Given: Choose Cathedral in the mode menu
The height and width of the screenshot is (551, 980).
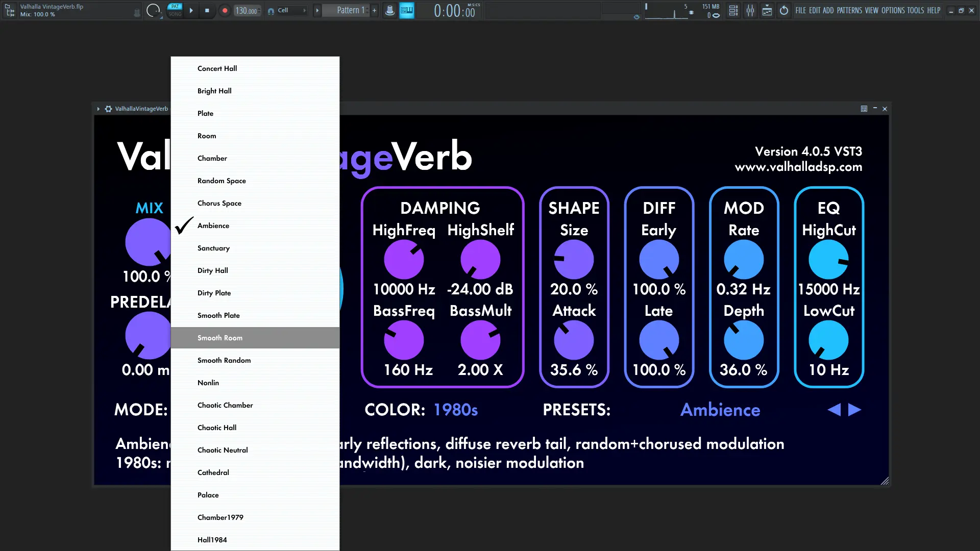Looking at the screenshot, I should tap(213, 472).
